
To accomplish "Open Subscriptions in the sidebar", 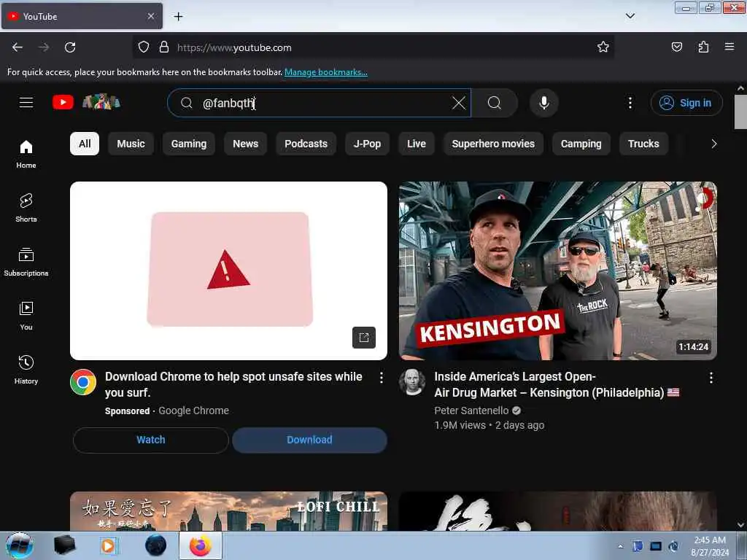I will pos(26,262).
